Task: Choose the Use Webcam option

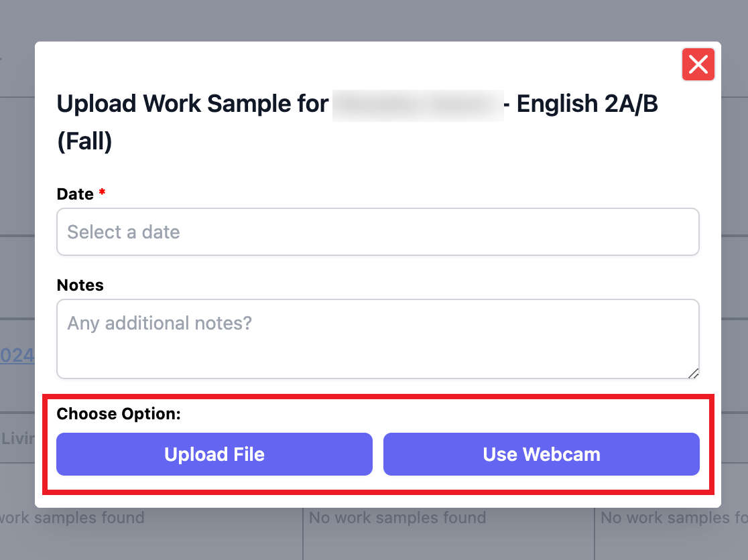Action: pyautogui.click(x=541, y=454)
